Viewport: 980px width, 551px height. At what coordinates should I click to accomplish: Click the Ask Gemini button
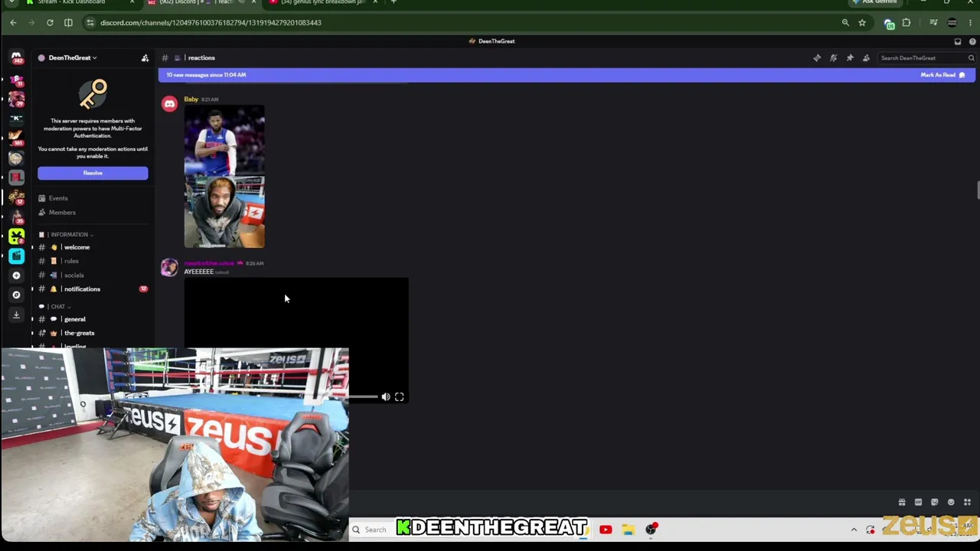[874, 2]
